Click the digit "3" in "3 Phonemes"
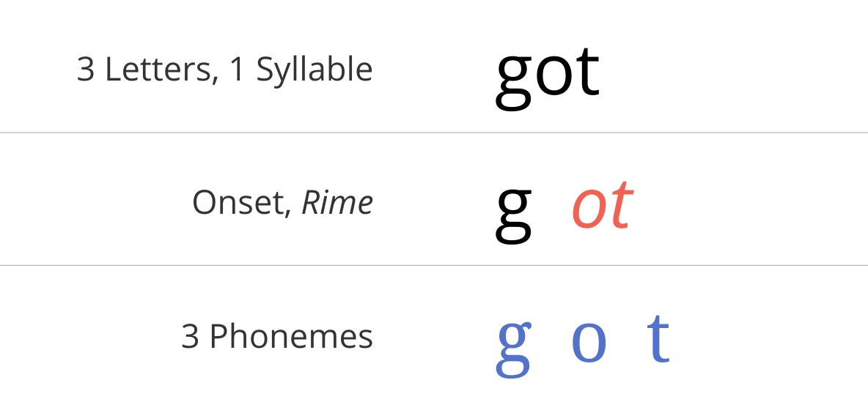This screenshot has width=868, height=402. (189, 336)
